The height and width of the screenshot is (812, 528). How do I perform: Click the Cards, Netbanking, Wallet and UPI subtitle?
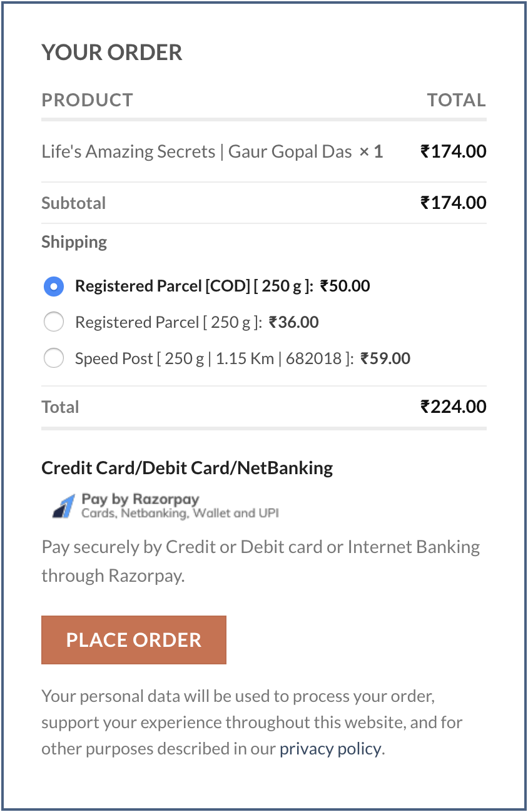[x=180, y=514]
